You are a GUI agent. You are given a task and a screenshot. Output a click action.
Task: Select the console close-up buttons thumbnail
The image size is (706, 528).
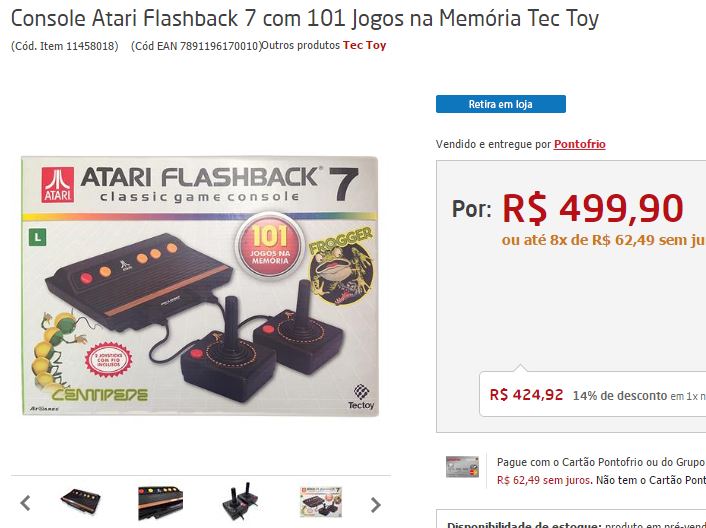(161, 503)
